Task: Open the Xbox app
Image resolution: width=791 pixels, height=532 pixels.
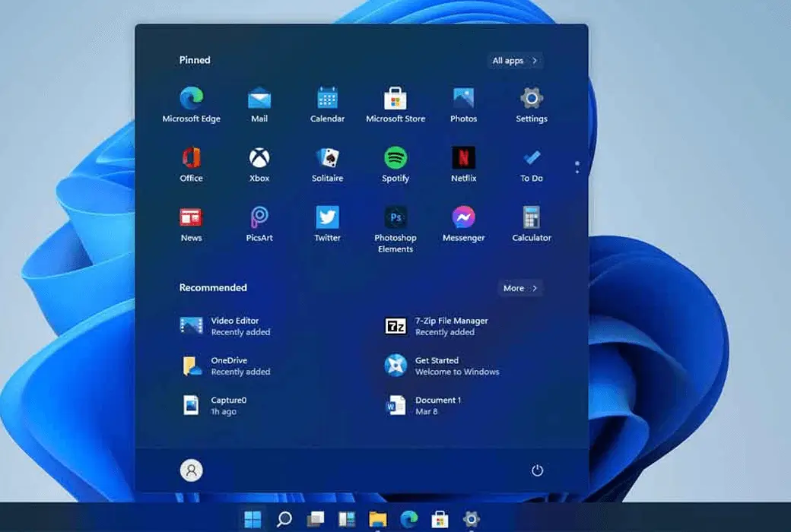Action: point(259,164)
